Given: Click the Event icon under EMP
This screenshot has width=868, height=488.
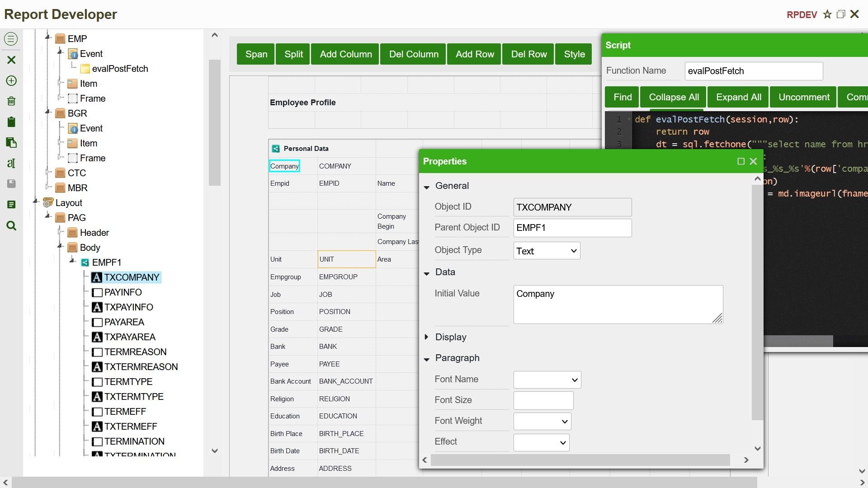Looking at the screenshot, I should 73,54.
